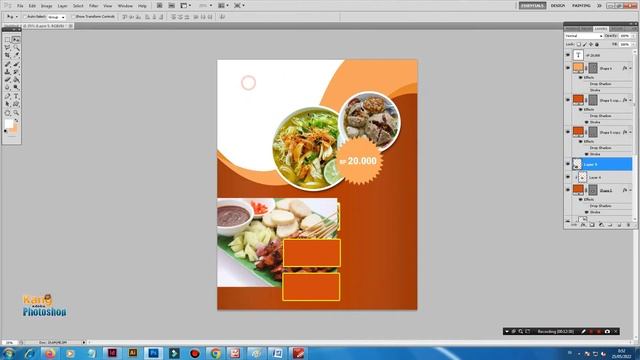Select the Move tool
This screenshot has width=640, height=360.
point(16,40)
